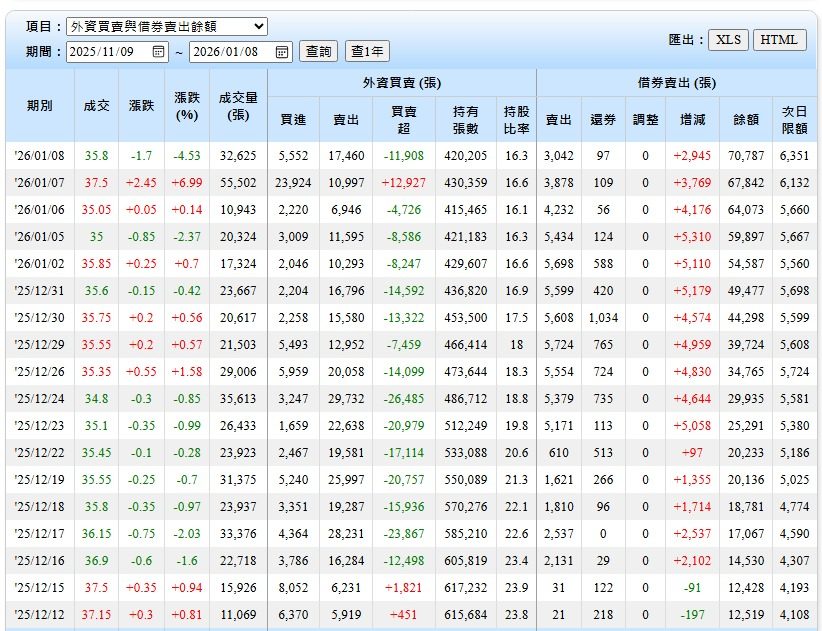The height and width of the screenshot is (631, 822).
Task: Click the net buy value +1,821
Action: pyautogui.click(x=404, y=588)
